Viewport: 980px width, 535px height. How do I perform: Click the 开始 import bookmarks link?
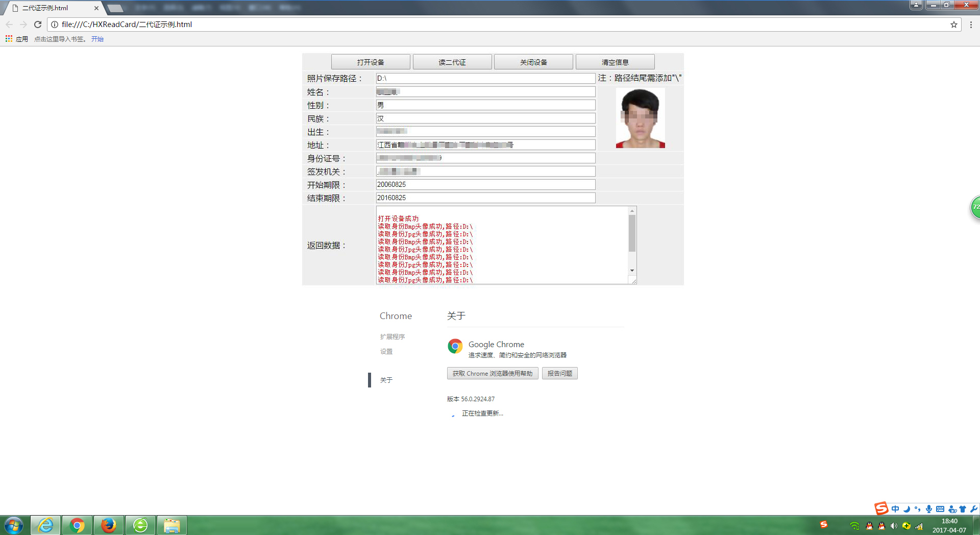97,39
